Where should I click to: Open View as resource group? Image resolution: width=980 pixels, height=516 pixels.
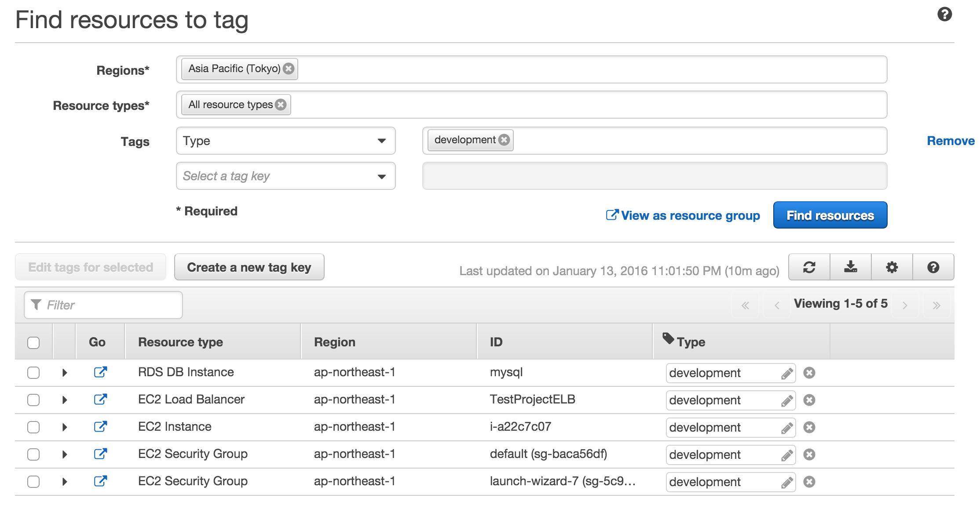click(x=683, y=215)
